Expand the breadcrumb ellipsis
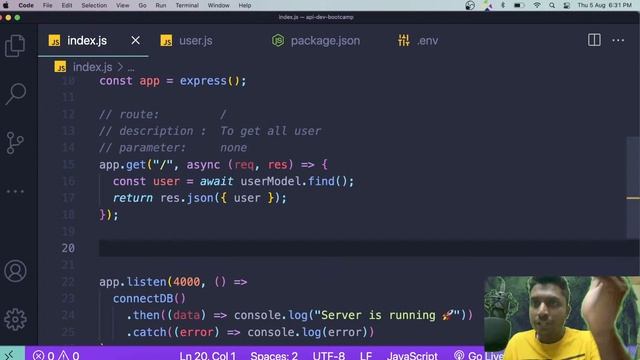 (x=131, y=68)
